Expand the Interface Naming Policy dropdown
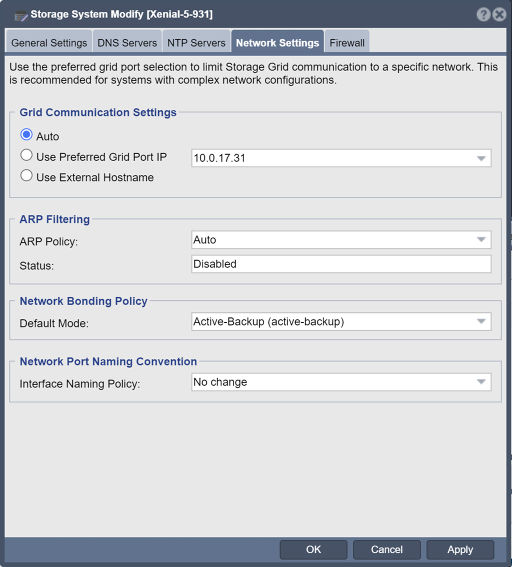The image size is (512, 567). point(481,382)
